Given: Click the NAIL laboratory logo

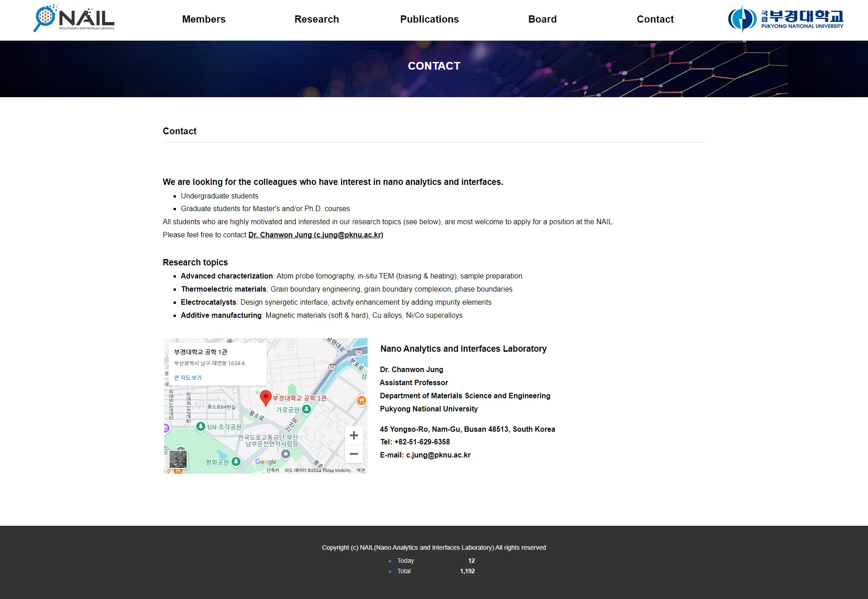Looking at the screenshot, I should click(x=74, y=19).
